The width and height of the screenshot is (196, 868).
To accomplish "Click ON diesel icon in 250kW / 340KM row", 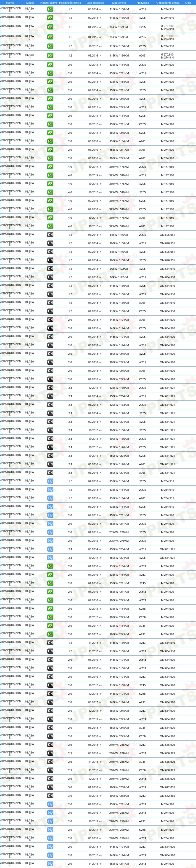I will click(50, 779).
